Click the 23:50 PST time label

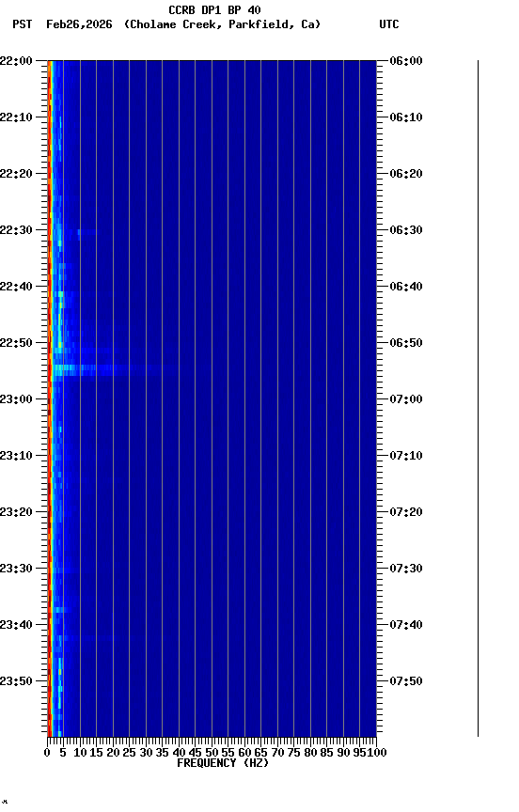click(x=16, y=682)
